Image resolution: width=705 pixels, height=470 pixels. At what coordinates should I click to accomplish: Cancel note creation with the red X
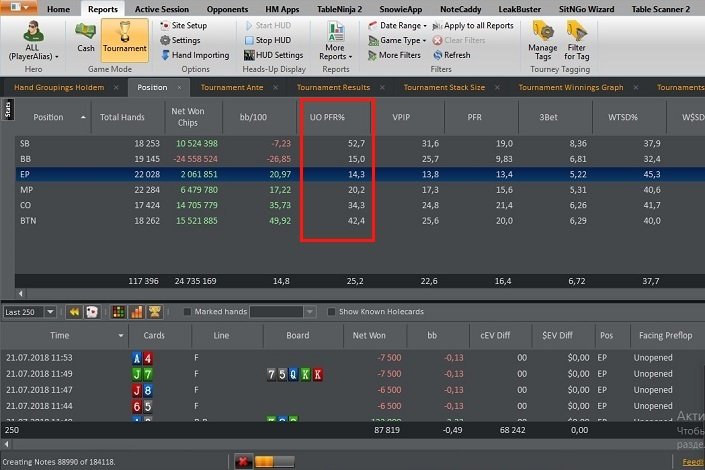242,461
